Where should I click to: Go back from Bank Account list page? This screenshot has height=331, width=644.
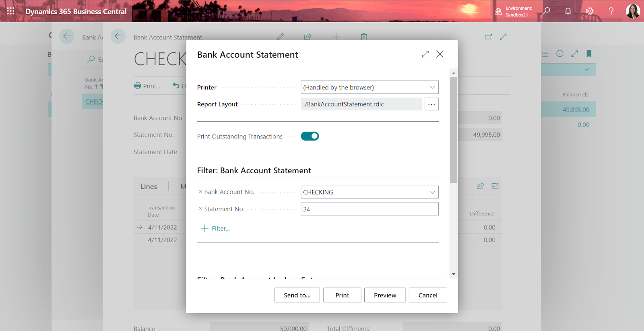67,36
